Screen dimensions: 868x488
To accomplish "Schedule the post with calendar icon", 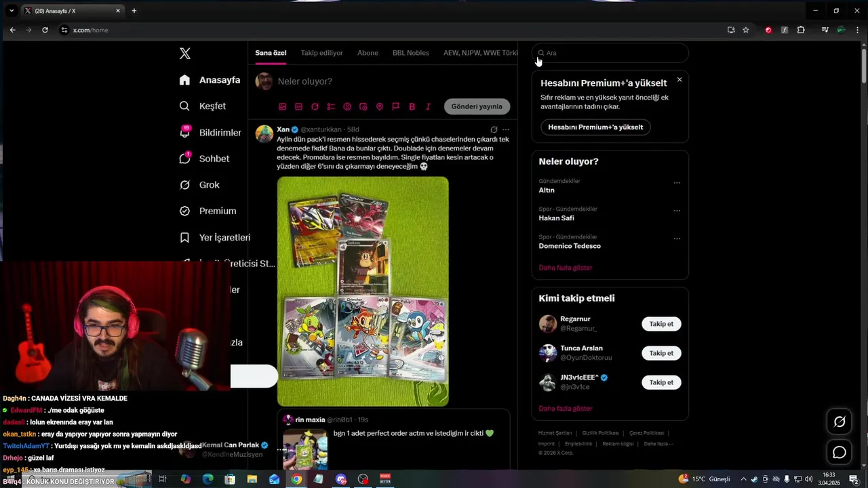I will coord(363,106).
